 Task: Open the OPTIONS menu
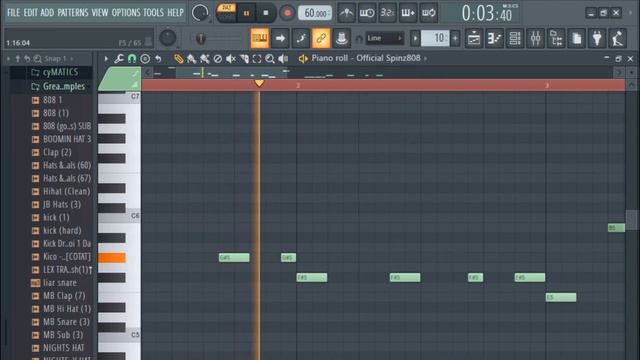[126, 13]
